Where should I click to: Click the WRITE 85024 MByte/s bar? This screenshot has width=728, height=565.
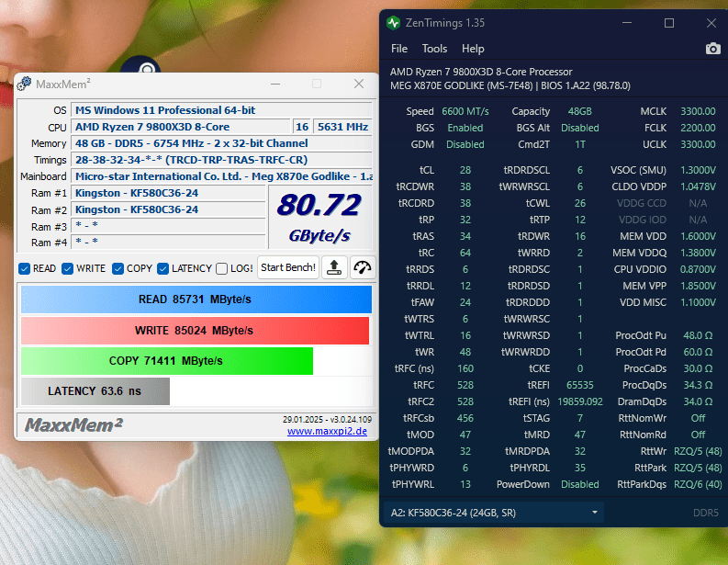click(x=195, y=331)
